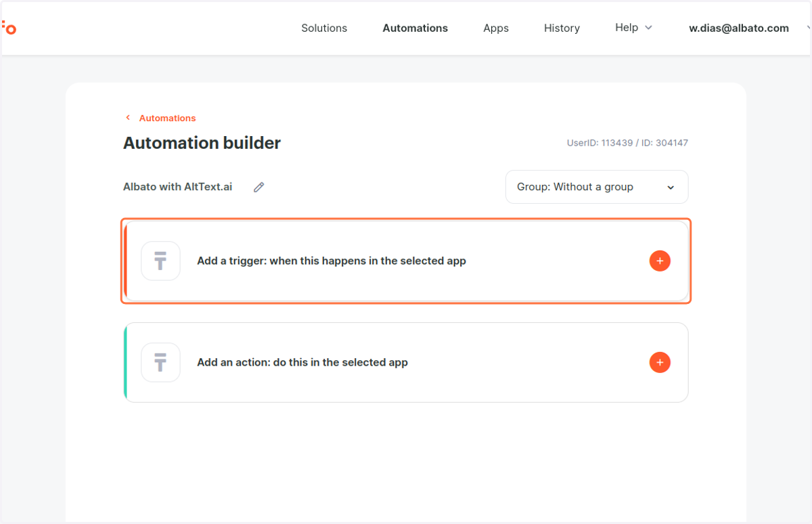Expand the Help menu
Screen dimensions: 812x524
[633, 28]
